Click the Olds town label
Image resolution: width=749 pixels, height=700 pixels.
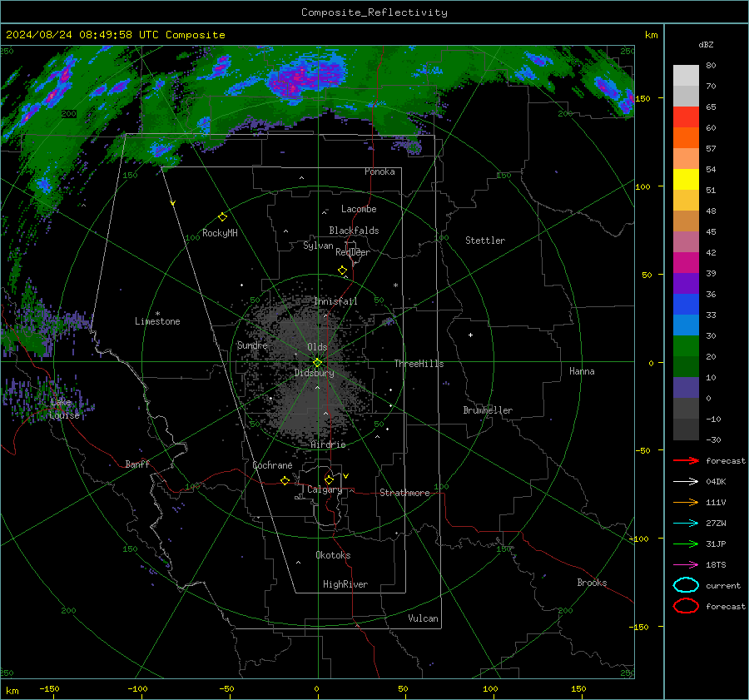[317, 347]
